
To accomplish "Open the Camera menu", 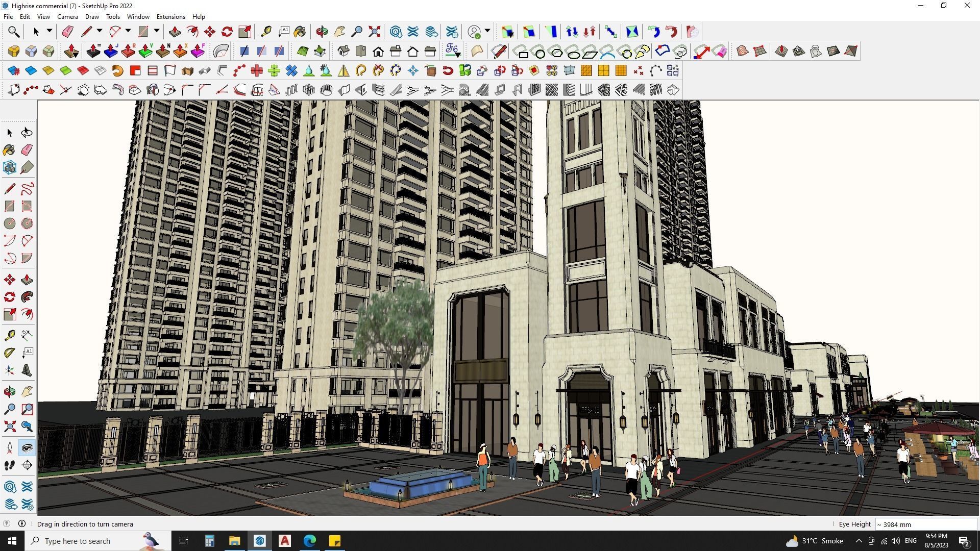I will pyautogui.click(x=67, y=17).
